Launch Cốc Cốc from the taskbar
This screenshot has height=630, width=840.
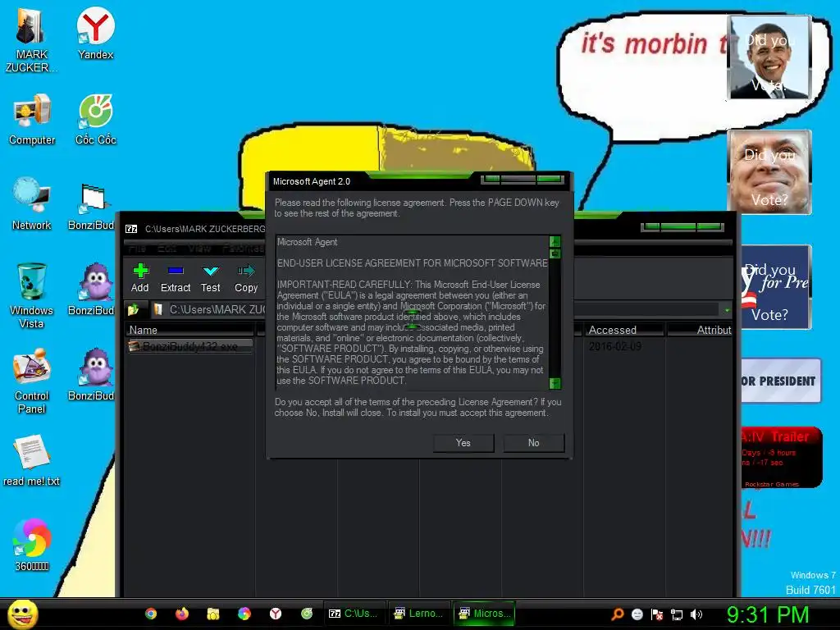click(x=307, y=614)
